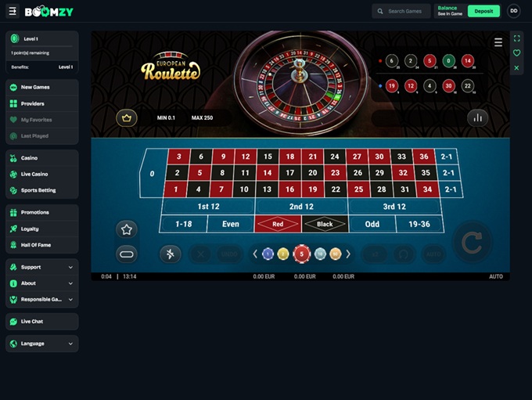This screenshot has height=400, width=532.
Task: Click the green Deposit button
Action: 483,11
